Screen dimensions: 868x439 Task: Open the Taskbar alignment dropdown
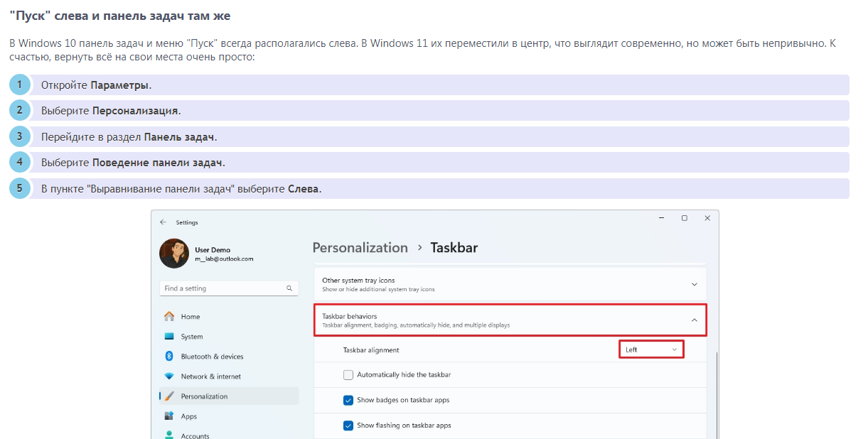point(651,349)
